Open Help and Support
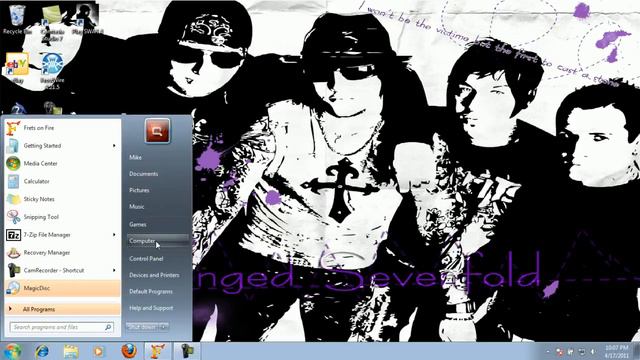The width and height of the screenshot is (640, 360). click(158, 308)
